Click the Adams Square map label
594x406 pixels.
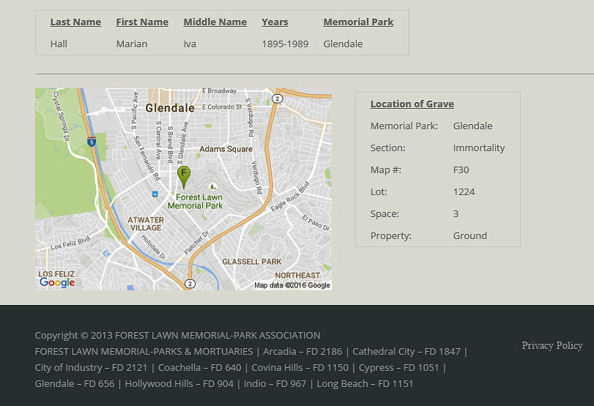[226, 149]
